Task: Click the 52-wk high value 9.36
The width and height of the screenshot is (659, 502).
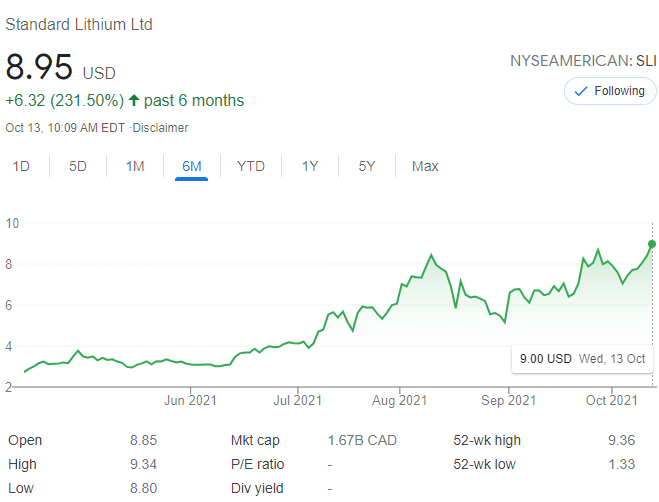Action: [621, 440]
